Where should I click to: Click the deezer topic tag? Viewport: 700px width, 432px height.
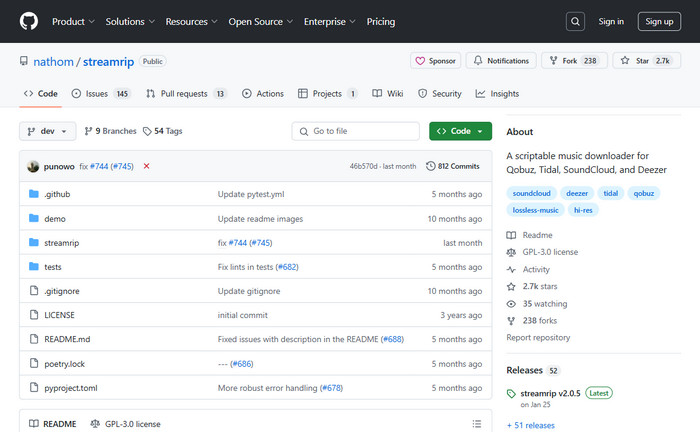(x=577, y=193)
